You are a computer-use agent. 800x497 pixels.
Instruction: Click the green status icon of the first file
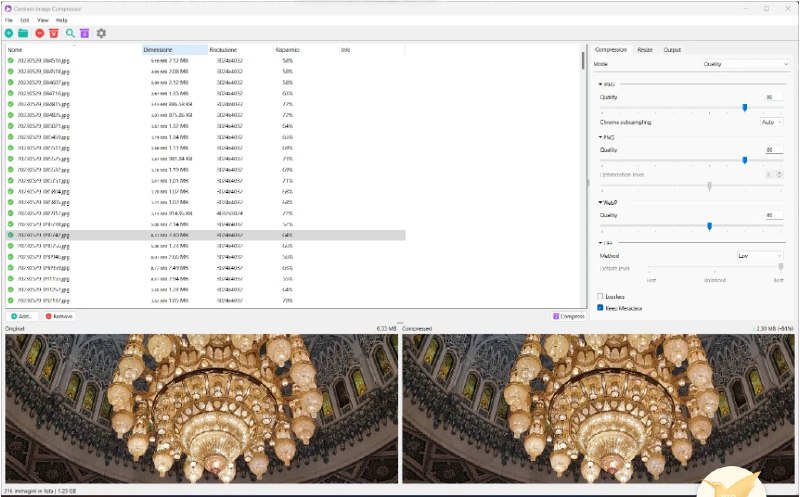(10, 61)
